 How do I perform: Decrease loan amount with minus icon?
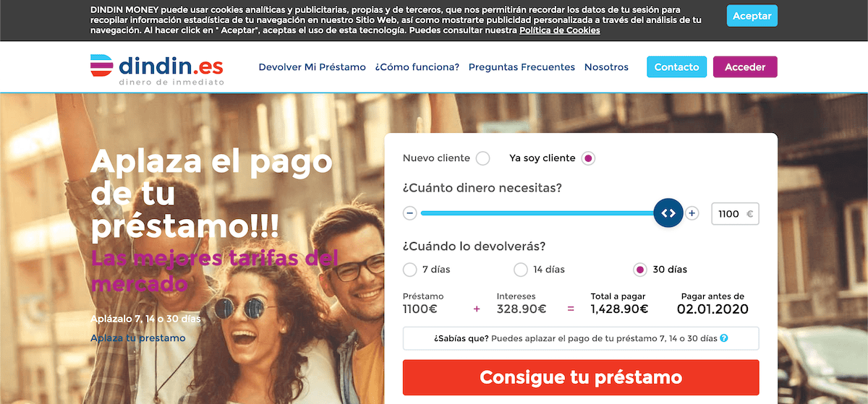pos(410,213)
